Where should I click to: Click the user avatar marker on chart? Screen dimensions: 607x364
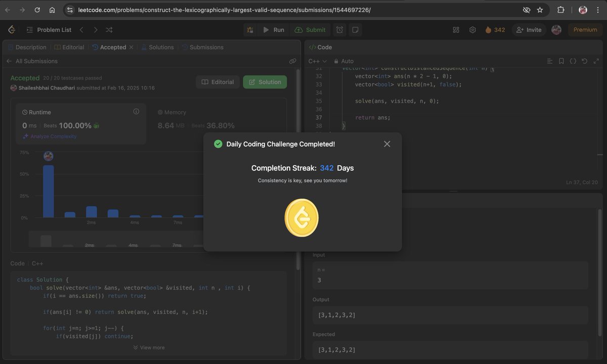tap(49, 156)
